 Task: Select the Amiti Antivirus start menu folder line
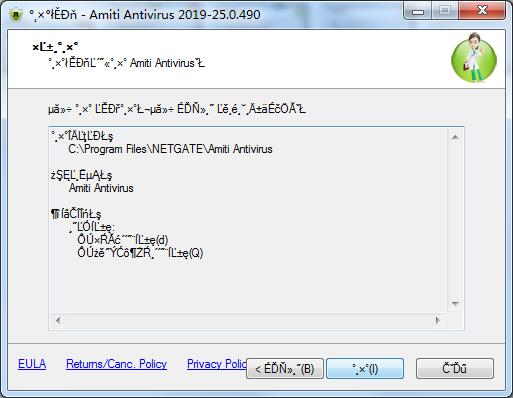point(101,188)
